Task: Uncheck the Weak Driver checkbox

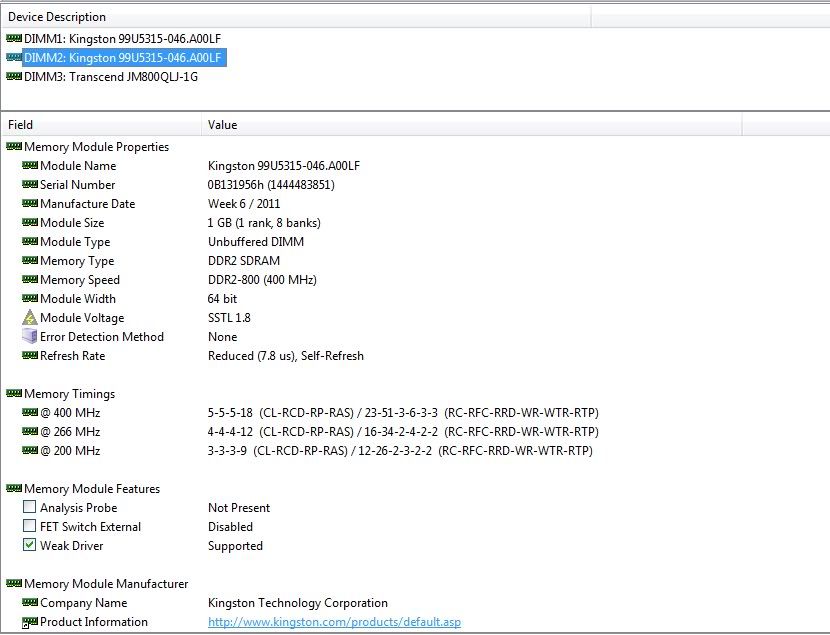Action: click(30, 545)
